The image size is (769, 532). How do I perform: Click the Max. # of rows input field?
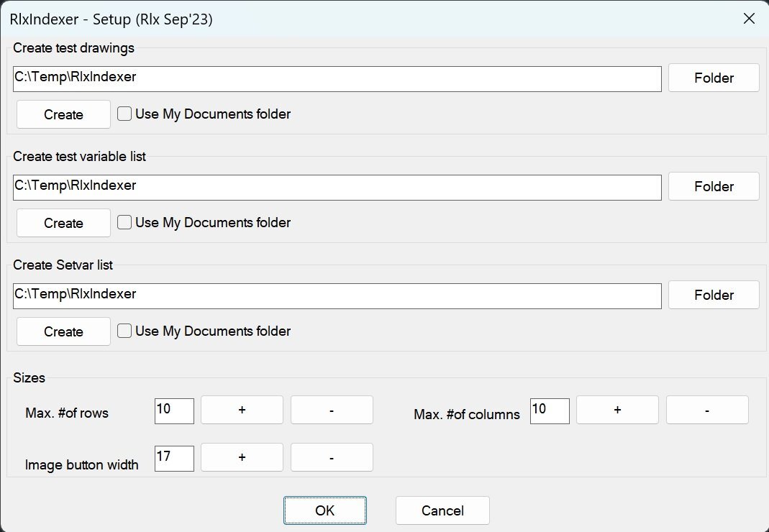tap(174, 411)
